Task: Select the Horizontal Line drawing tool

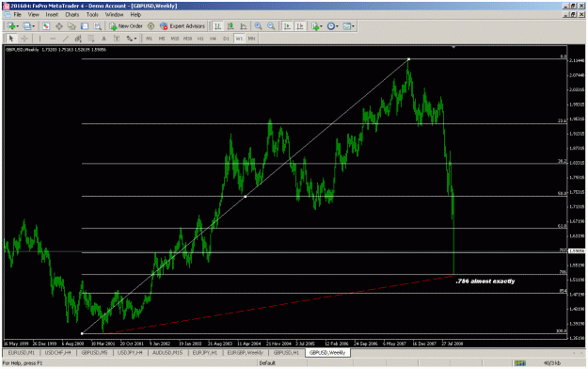Action: click(x=53, y=39)
